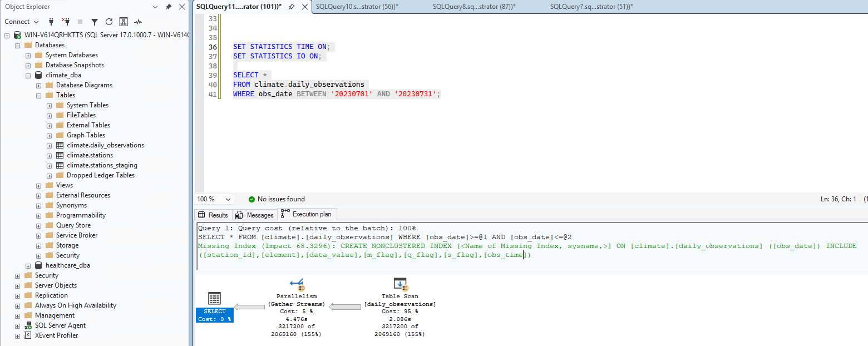Click the climate_dba database cylinder icon
Screen dimensions: 868x346
click(38, 75)
